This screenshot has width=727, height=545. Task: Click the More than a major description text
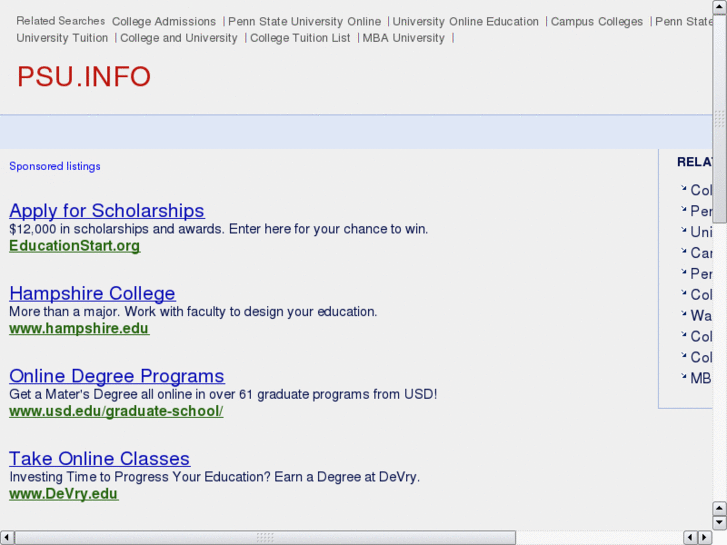(193, 312)
